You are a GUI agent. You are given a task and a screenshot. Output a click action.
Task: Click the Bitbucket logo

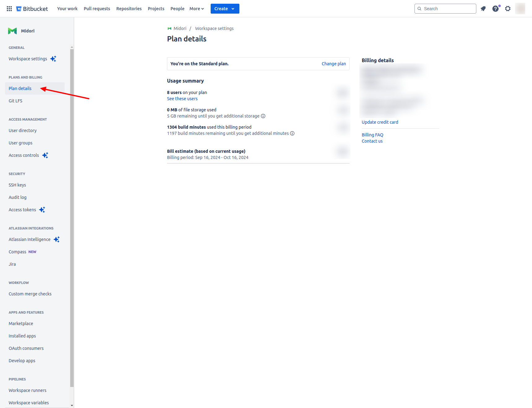32,8
